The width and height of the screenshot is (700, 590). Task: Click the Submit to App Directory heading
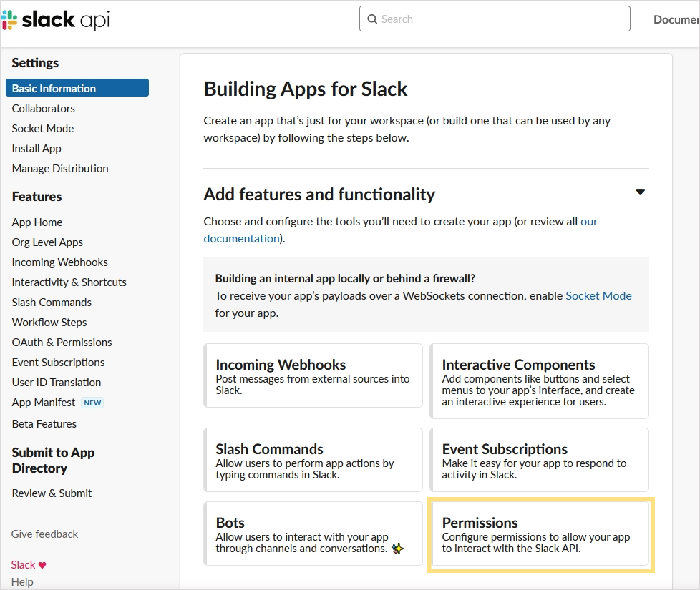coord(53,461)
